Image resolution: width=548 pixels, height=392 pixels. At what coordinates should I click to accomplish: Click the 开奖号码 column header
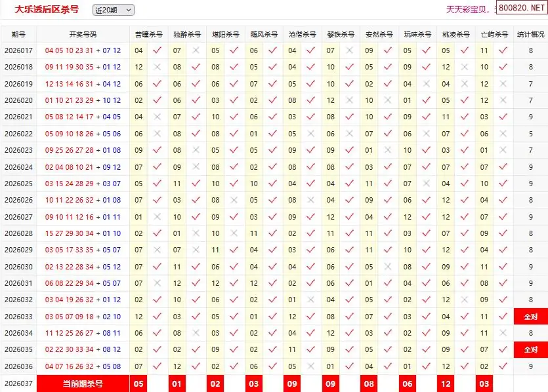(x=83, y=34)
